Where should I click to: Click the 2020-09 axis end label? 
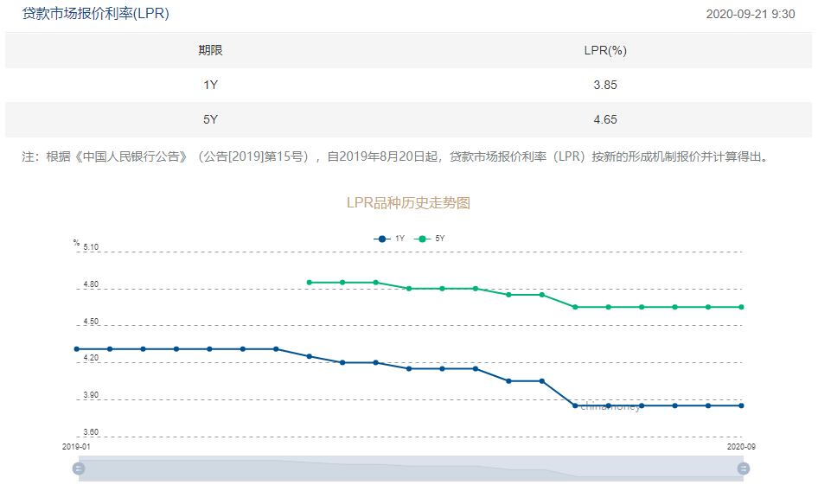pyautogui.click(x=741, y=447)
